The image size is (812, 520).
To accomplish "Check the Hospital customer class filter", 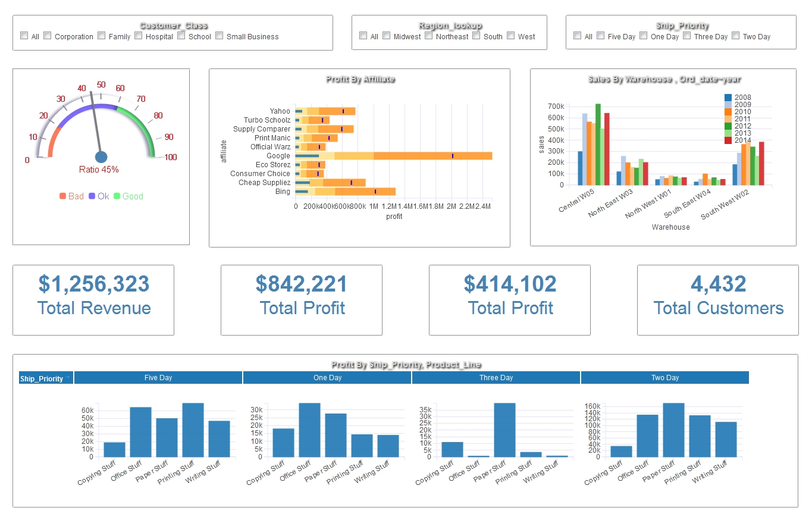I will [x=137, y=36].
